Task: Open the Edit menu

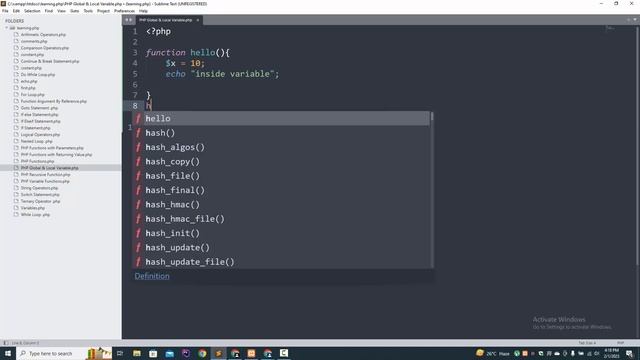Action: [x=16, y=11]
